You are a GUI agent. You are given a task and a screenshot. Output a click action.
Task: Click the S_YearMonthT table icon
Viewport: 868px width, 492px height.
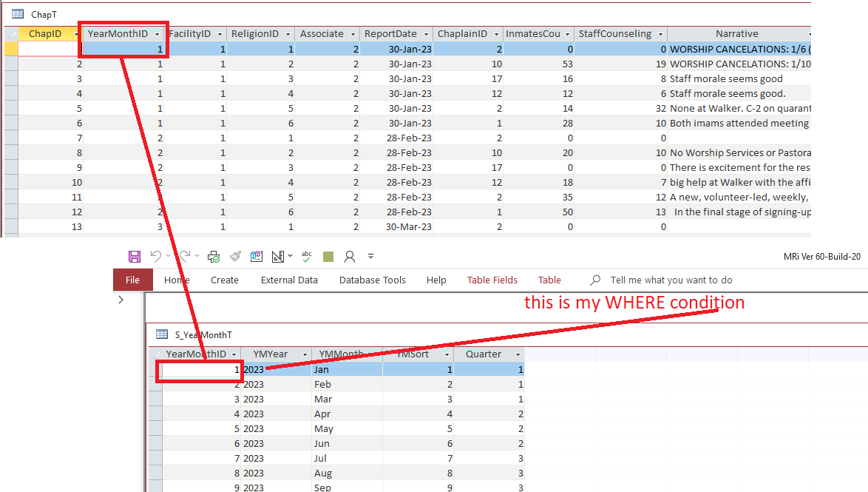tap(160, 335)
